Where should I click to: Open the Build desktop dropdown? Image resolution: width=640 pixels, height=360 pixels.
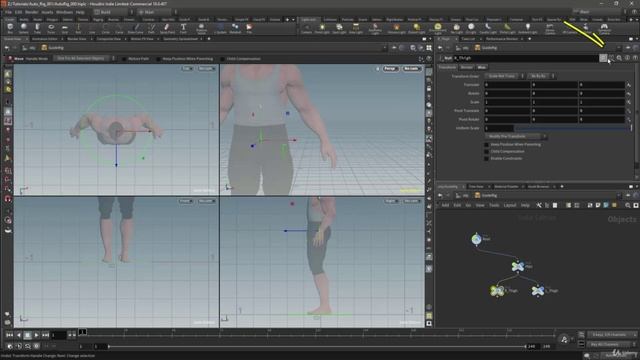point(113,12)
